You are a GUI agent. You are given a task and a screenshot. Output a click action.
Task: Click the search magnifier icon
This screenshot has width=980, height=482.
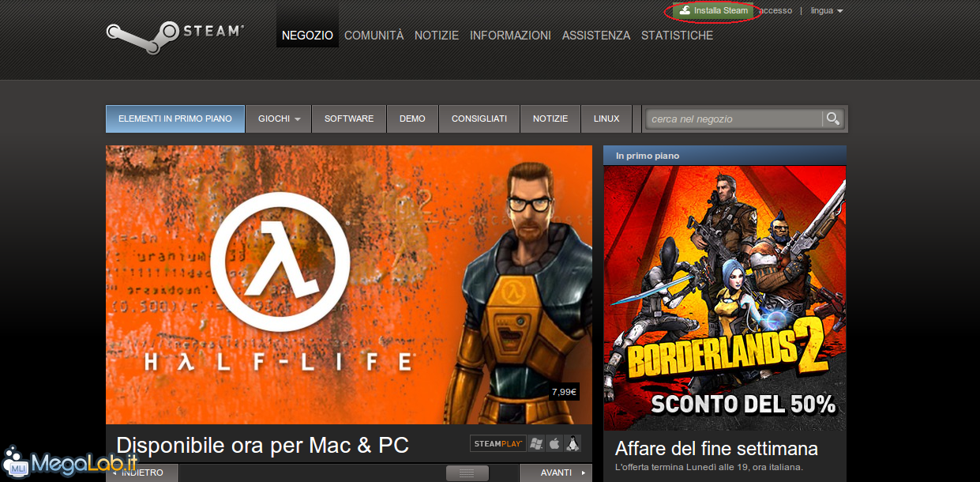(832, 119)
